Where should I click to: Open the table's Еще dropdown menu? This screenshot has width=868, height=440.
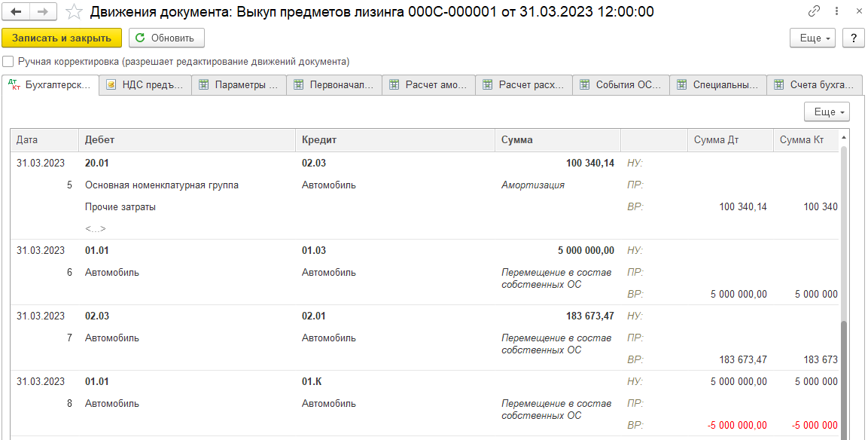[827, 112]
